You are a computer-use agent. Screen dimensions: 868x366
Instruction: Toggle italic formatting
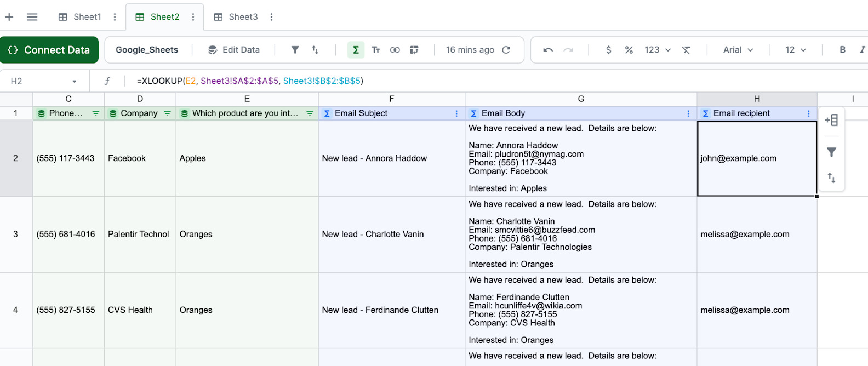coord(862,50)
